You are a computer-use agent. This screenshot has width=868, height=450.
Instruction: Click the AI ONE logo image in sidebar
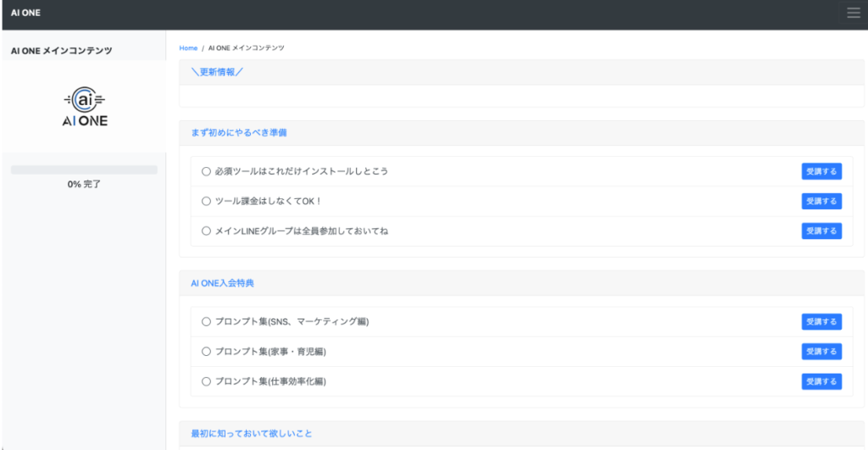(85, 106)
